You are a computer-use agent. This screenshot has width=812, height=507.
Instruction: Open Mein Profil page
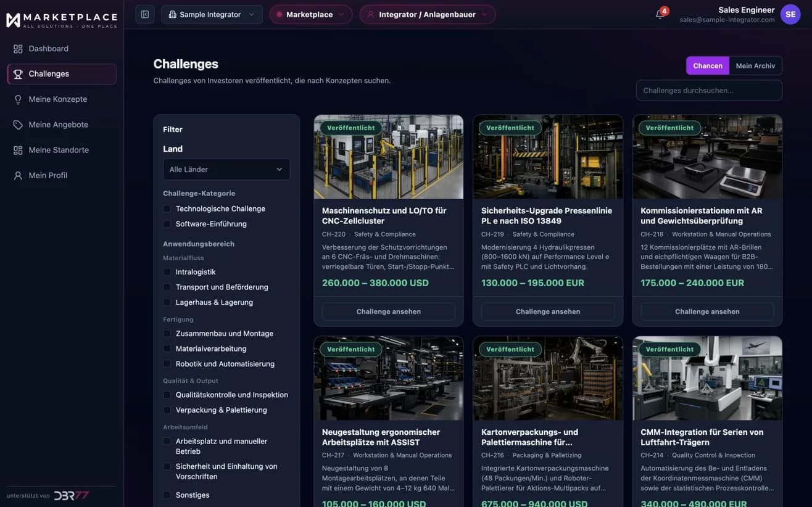pos(62,175)
